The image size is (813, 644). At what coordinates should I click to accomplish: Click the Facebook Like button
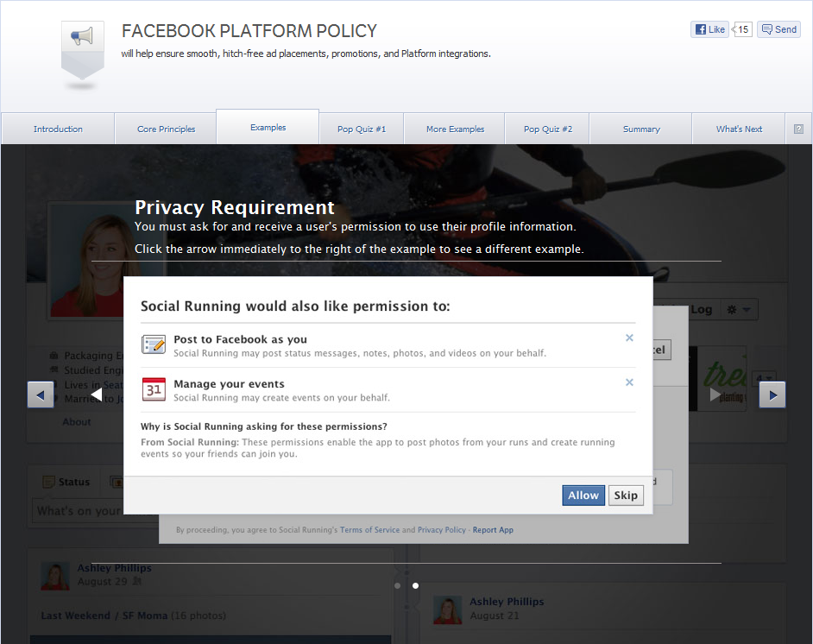709,29
